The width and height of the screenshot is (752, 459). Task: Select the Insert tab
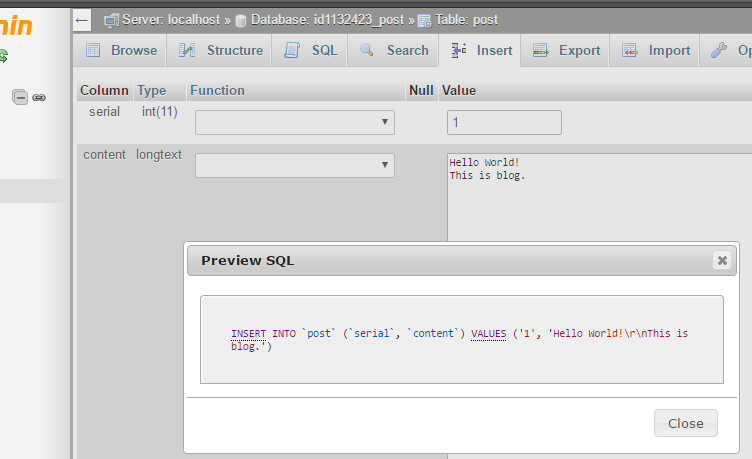click(x=482, y=50)
